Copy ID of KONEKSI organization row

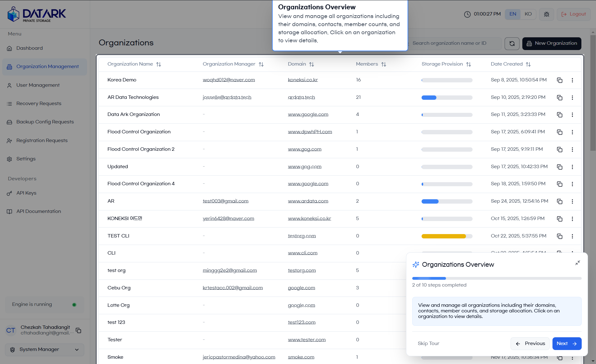(559, 219)
